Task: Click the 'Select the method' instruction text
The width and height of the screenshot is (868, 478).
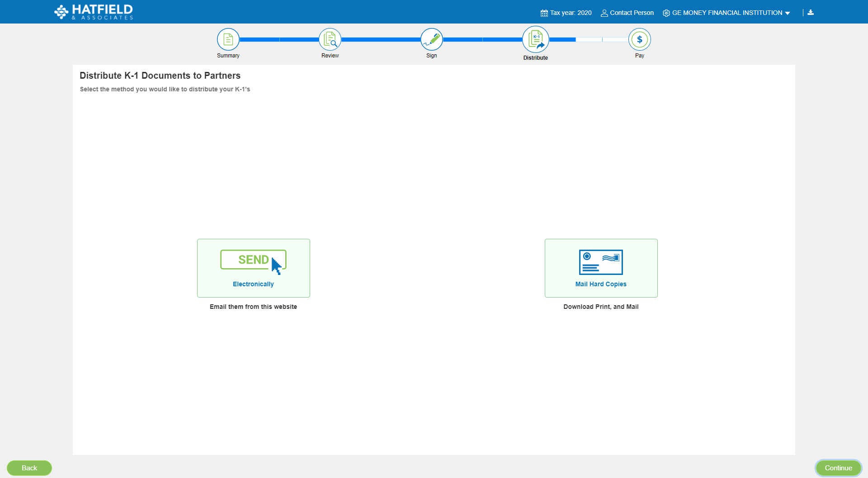Action: click(165, 89)
